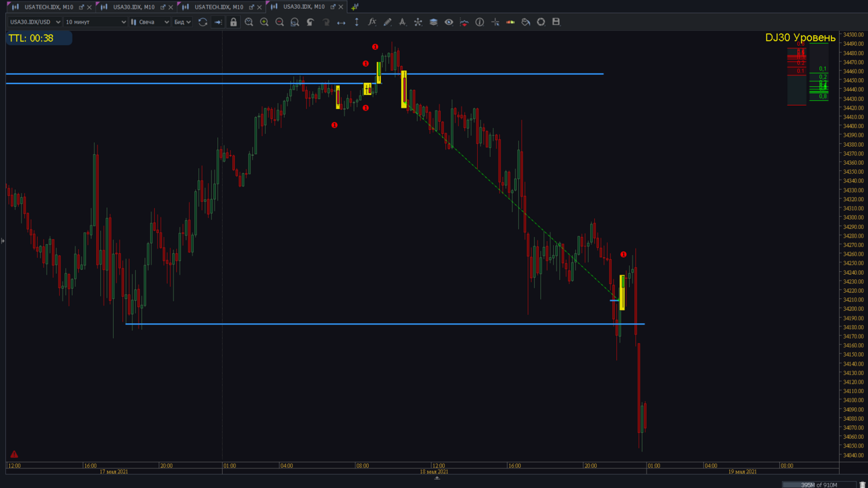Click the DJ30 Уровень label

(800, 38)
